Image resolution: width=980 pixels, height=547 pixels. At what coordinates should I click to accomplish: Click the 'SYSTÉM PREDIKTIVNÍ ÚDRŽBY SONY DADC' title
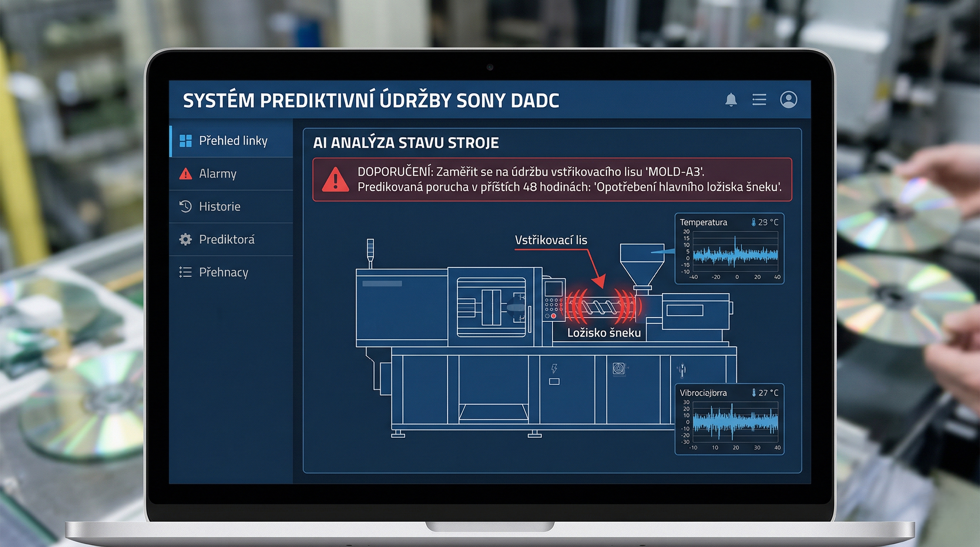(371, 100)
